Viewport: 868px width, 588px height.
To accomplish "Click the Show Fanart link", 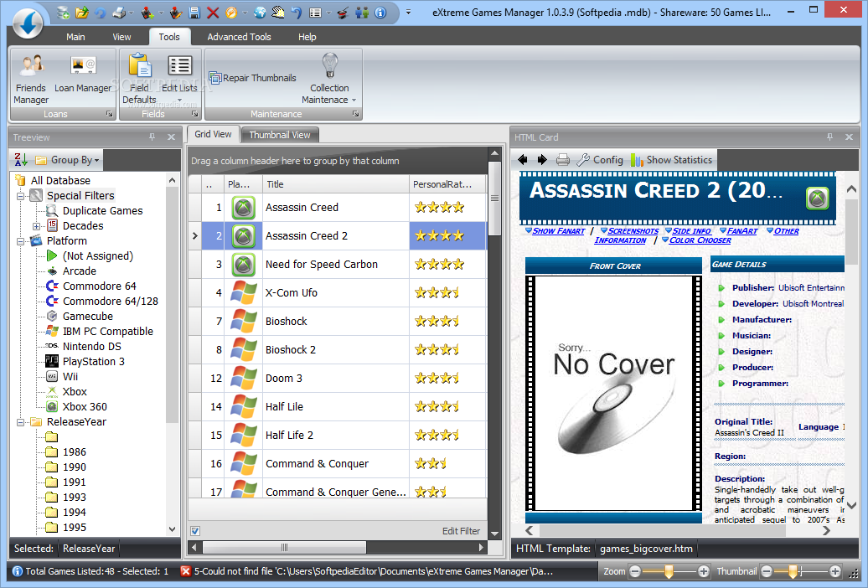I will pyautogui.click(x=559, y=231).
